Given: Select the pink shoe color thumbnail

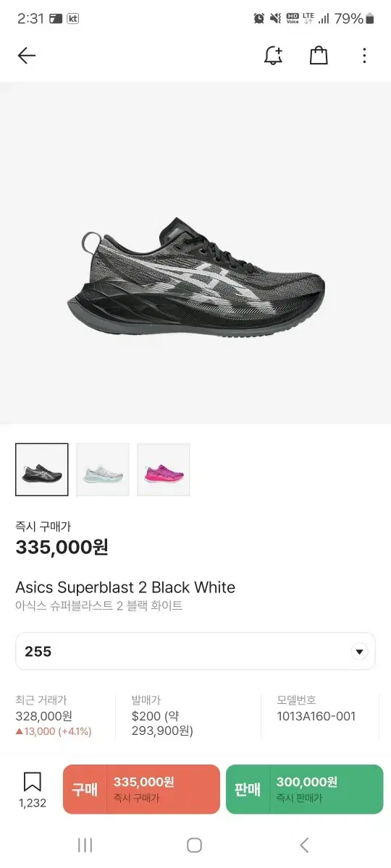Looking at the screenshot, I should [164, 469].
